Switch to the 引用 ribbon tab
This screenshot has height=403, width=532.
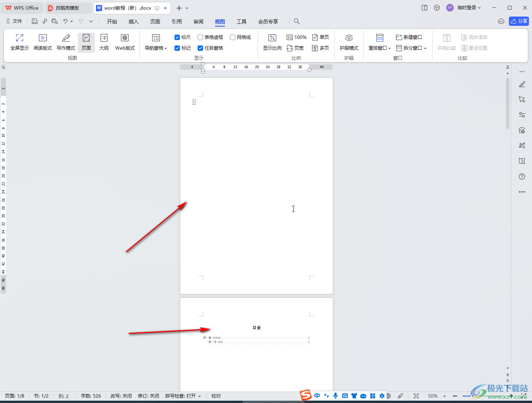pos(177,22)
